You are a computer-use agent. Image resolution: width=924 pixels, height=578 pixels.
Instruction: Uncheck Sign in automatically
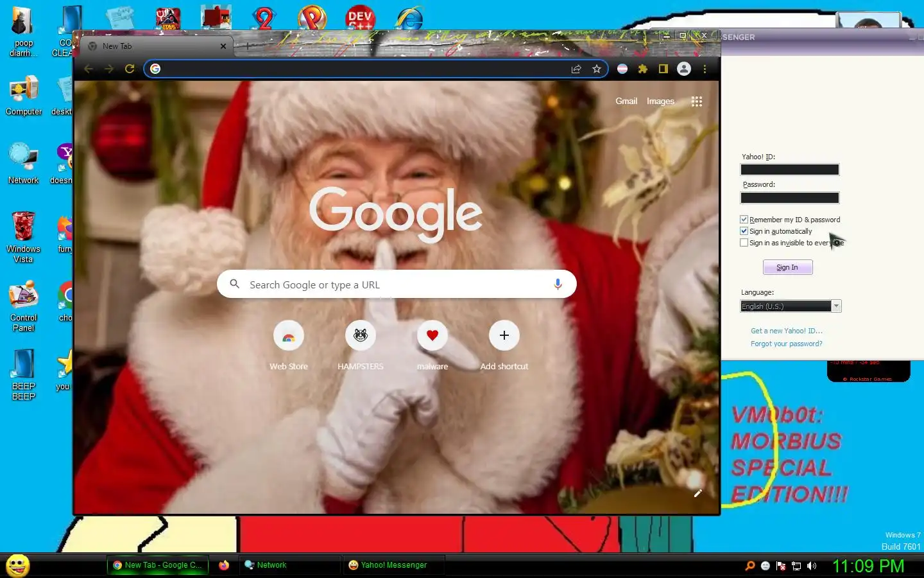pyautogui.click(x=744, y=231)
